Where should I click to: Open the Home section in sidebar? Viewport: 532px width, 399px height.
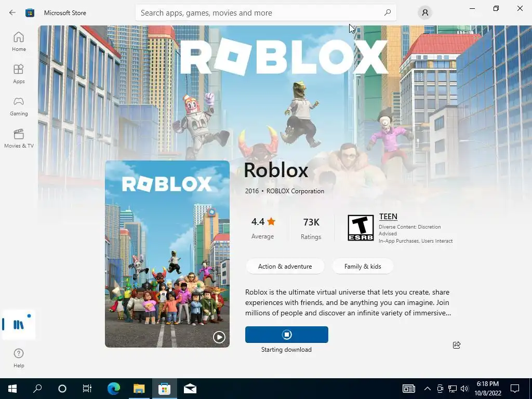[19, 42]
